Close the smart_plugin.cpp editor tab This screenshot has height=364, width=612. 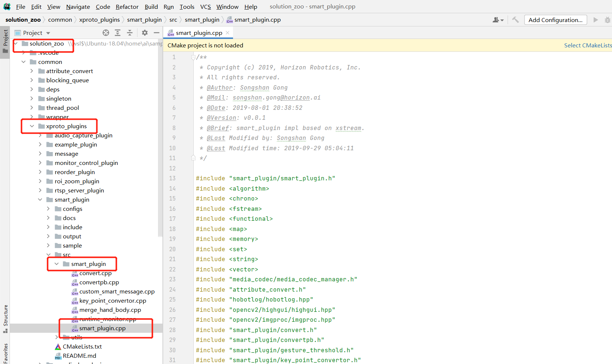pos(228,33)
